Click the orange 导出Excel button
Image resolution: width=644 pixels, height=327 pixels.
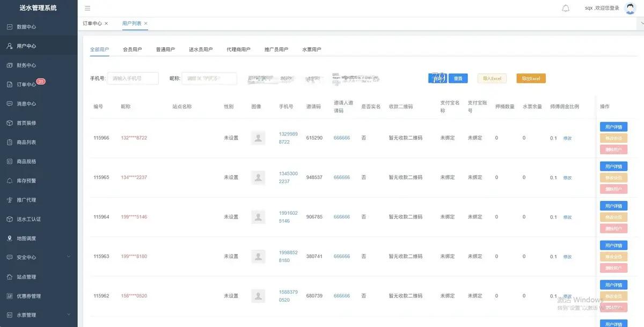tap(531, 78)
